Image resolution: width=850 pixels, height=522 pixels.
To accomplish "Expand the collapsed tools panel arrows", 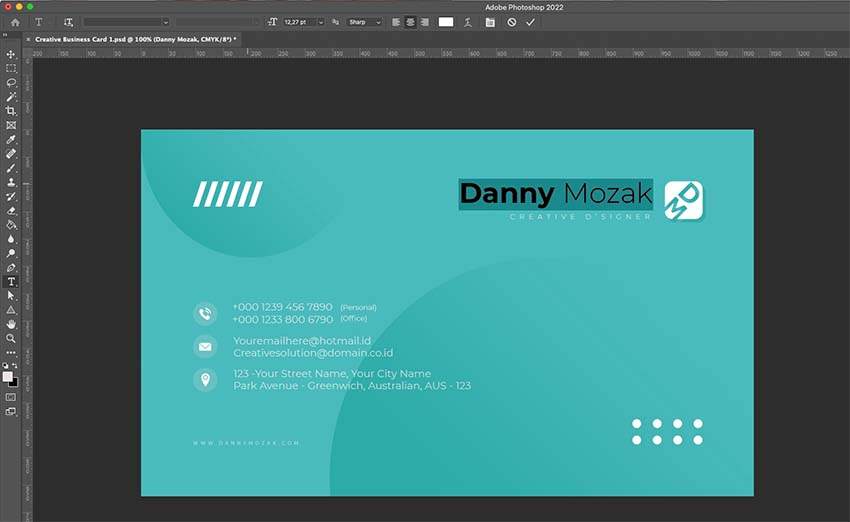I will coord(5,35).
